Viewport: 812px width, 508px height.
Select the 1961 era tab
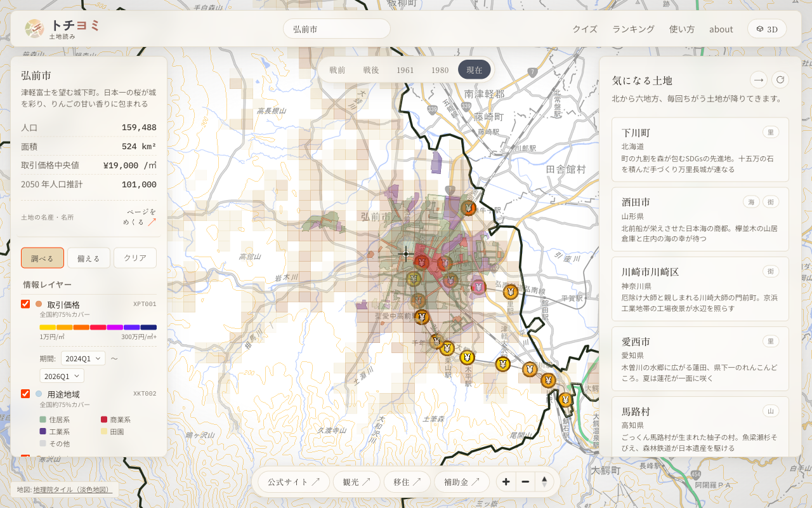405,70
